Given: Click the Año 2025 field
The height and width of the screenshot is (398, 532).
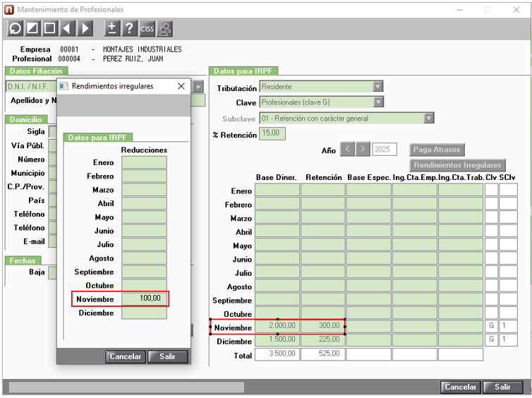Looking at the screenshot, I should pos(385,150).
